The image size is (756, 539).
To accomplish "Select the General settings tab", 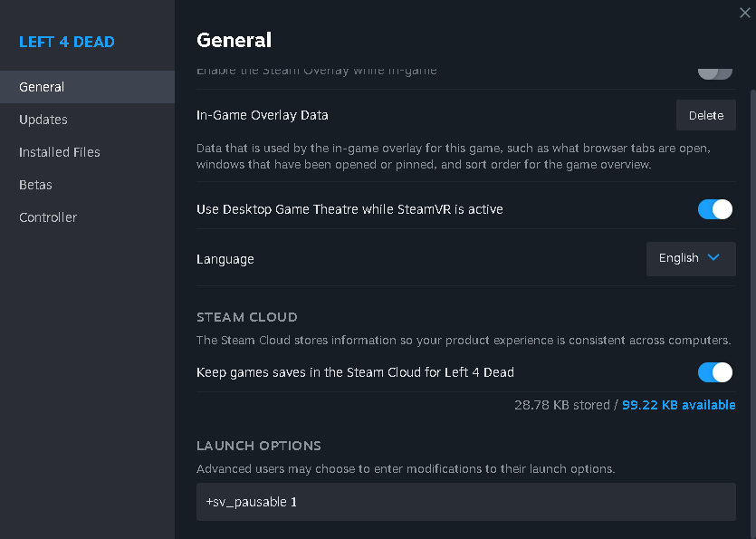I will point(42,87).
